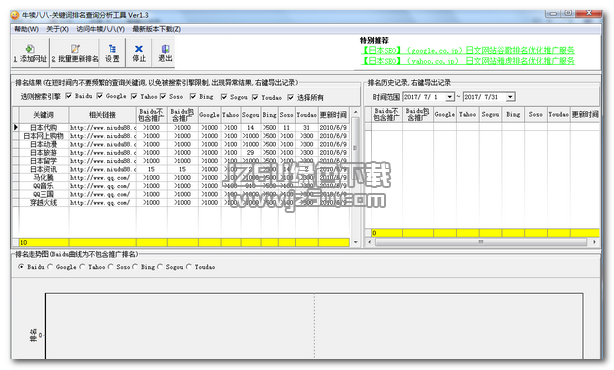614x370 pixels.
Task: Open the Help (帮助) menu
Action: pyautogui.click(x=26, y=29)
